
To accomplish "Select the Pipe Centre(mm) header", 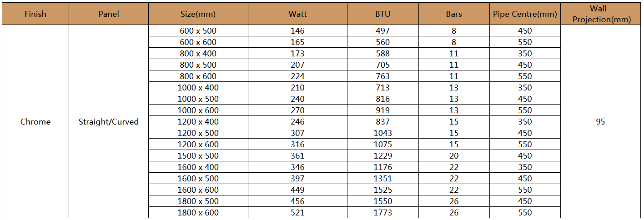I will 525,14.
